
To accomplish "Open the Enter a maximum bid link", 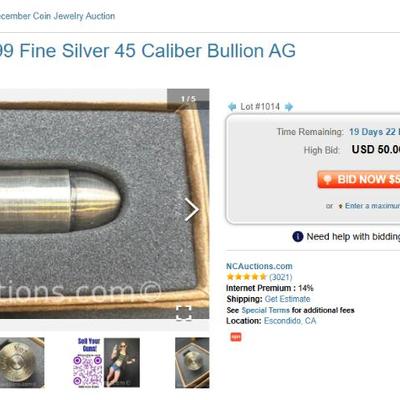I will (372, 206).
